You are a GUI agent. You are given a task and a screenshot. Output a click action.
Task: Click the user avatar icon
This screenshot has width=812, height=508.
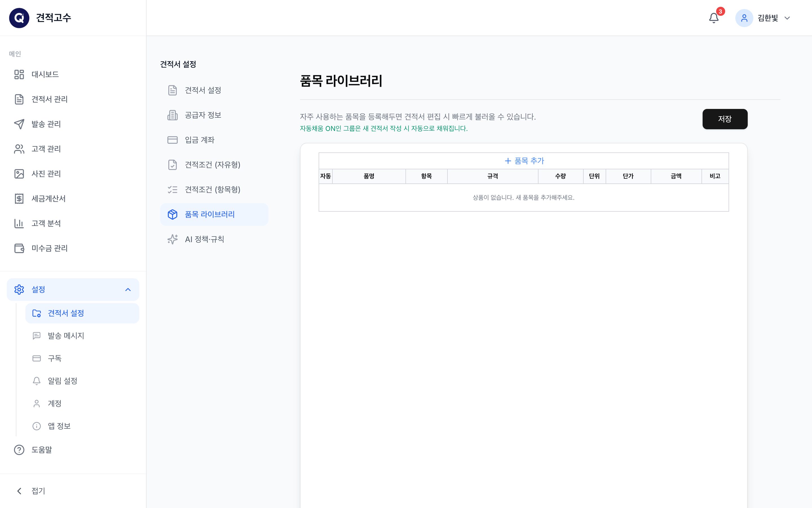point(744,18)
